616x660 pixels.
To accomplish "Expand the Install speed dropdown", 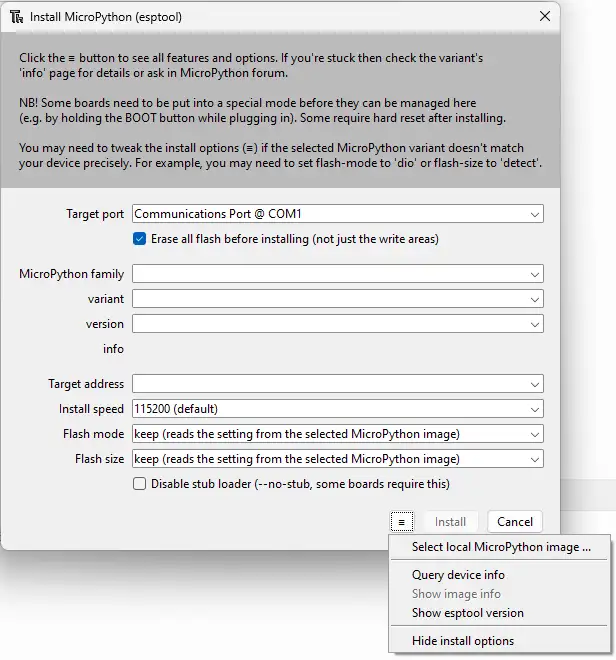I will (338, 409).
